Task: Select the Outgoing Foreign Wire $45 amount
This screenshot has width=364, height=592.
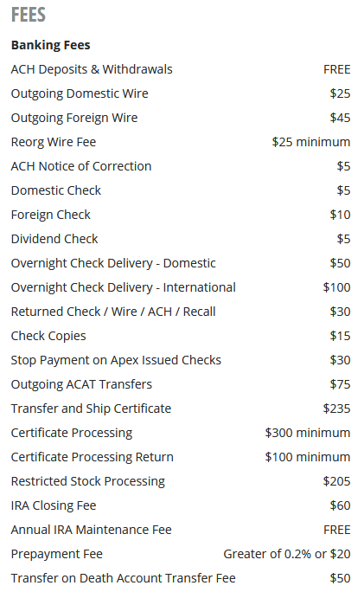Action: click(340, 118)
